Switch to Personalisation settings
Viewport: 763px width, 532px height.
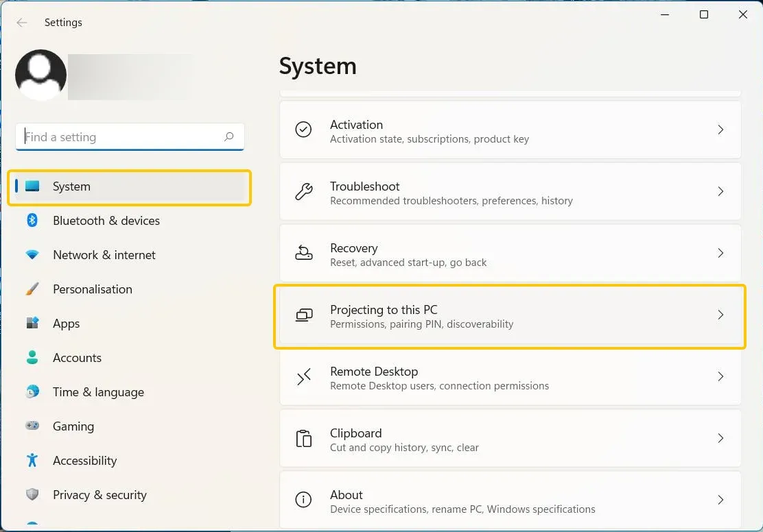pyautogui.click(x=130, y=289)
